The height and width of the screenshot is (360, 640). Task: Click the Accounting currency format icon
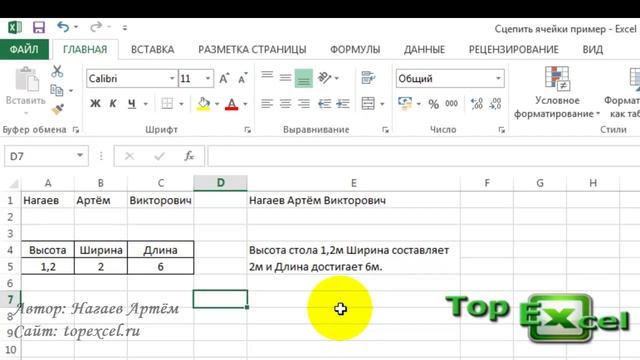click(x=405, y=104)
